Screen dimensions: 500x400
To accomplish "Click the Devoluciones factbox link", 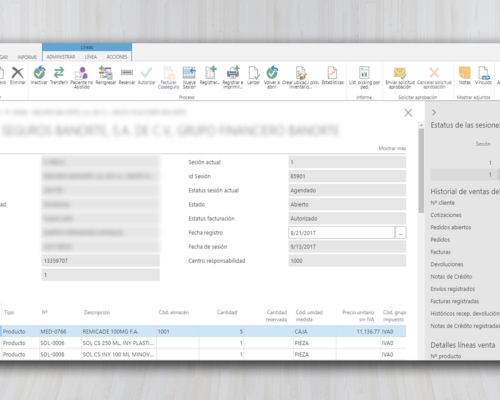I will [x=447, y=264].
